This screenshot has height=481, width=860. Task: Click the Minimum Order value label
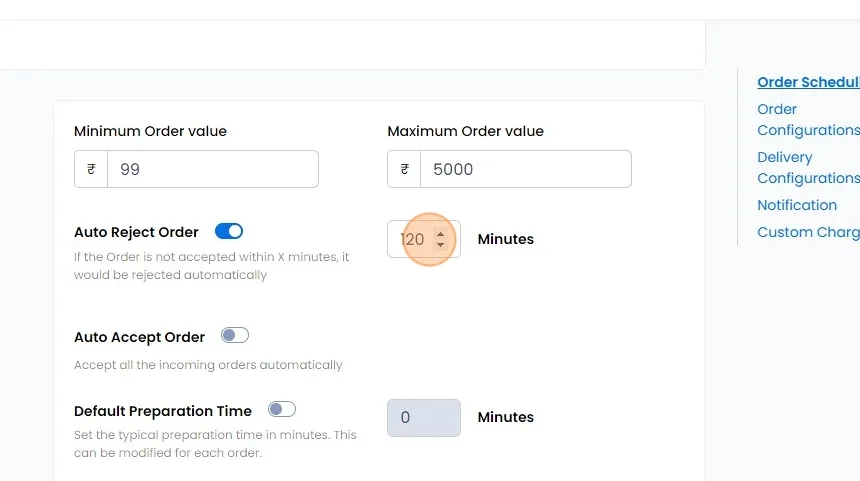[x=150, y=131]
